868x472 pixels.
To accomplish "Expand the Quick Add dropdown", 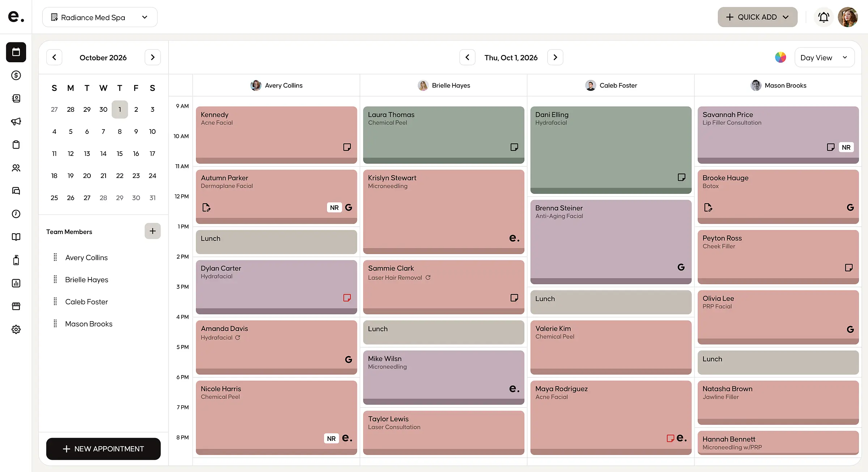I will pyautogui.click(x=757, y=17).
